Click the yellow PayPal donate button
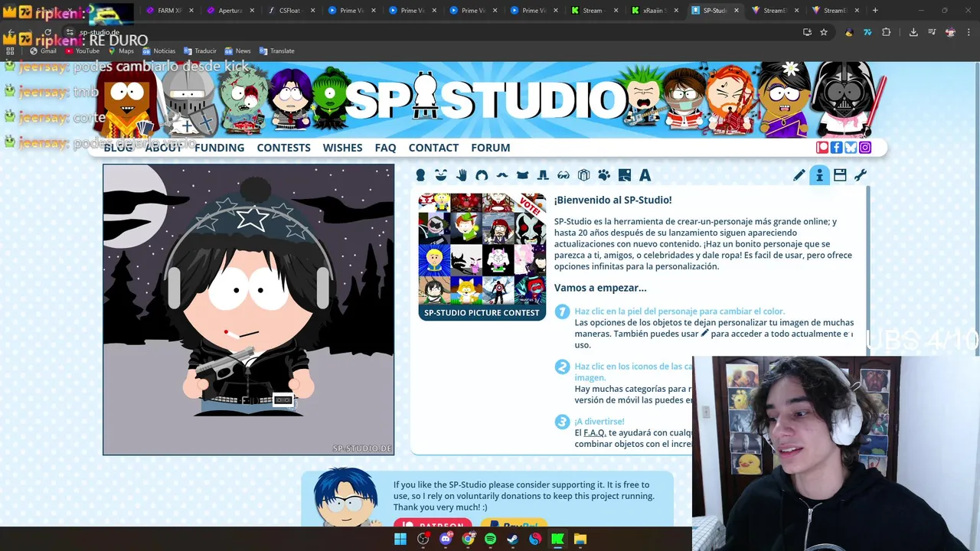Viewport: 980px width, 551px height. (x=512, y=525)
